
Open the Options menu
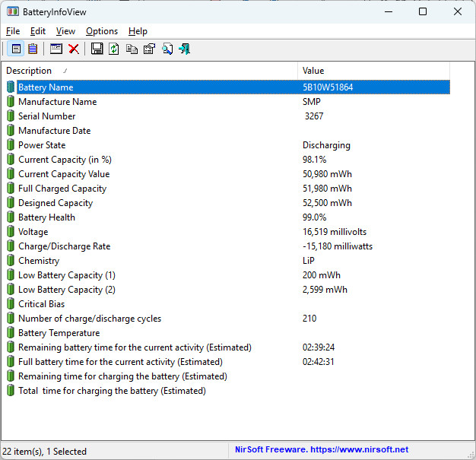point(102,31)
